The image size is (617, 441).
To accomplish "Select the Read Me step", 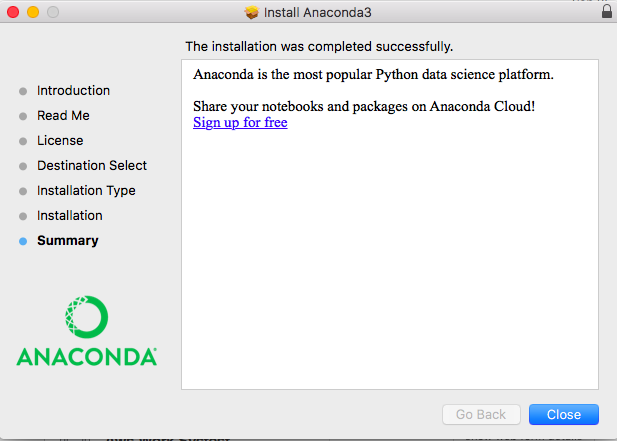I will click(x=63, y=115).
